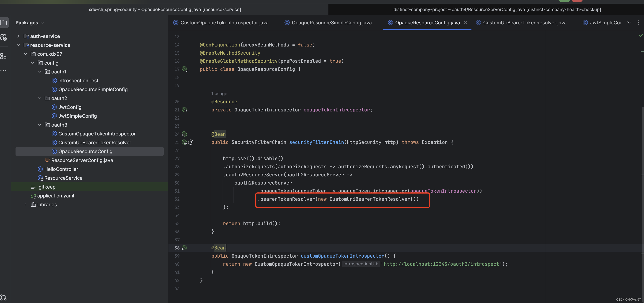Image resolution: width=644 pixels, height=303 pixels.
Task: Click the more tool windows ellipsis icon
Action: pyautogui.click(x=3, y=71)
